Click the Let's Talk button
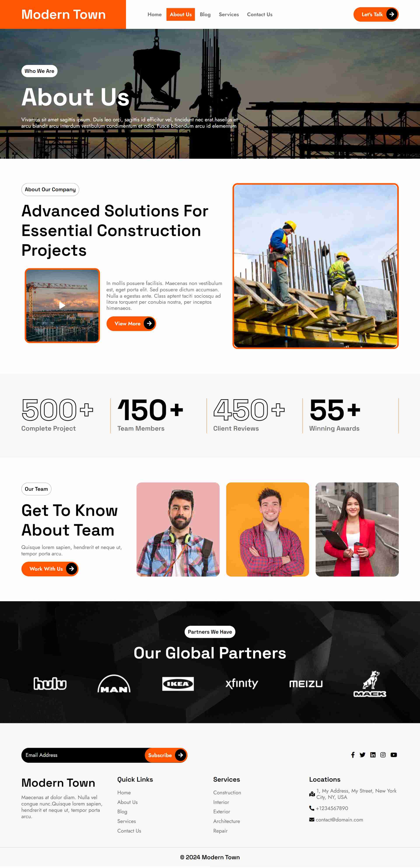This screenshot has width=420, height=868. (x=376, y=14)
